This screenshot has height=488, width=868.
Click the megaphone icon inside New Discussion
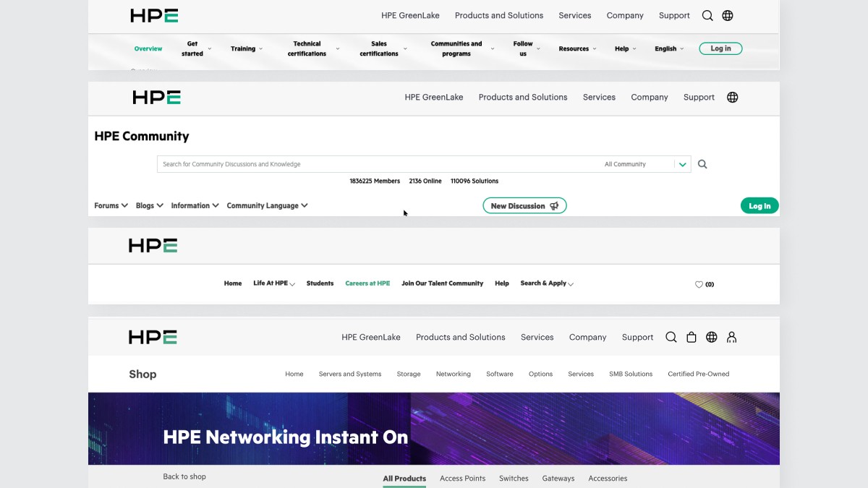click(554, 205)
